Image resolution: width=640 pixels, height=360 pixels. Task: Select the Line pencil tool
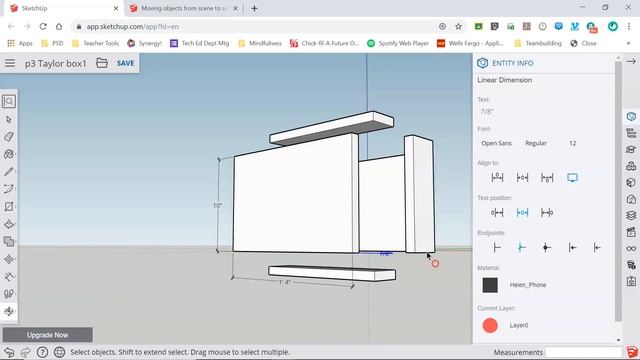(9, 171)
